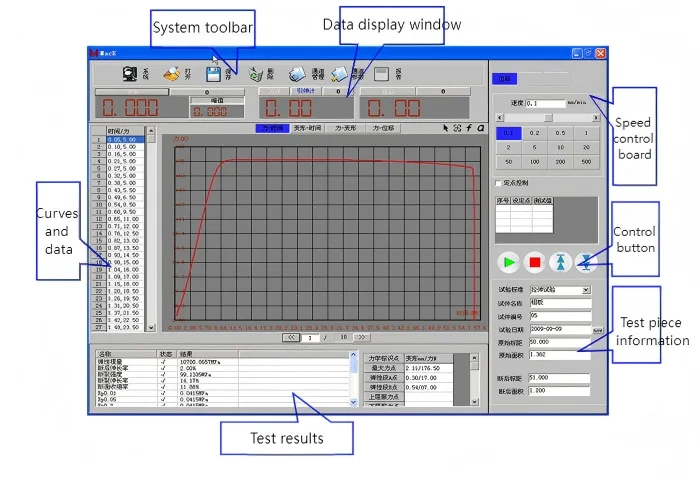
Task: Select the blue displacement tab in right panel
Action: [x=504, y=79]
